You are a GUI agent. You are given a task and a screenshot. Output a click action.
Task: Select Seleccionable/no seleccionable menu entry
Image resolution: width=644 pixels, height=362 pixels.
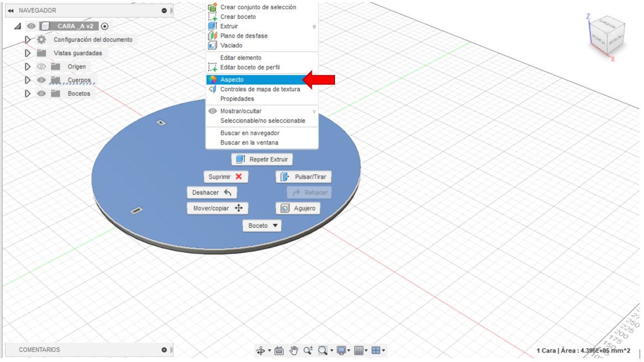pyautogui.click(x=261, y=120)
